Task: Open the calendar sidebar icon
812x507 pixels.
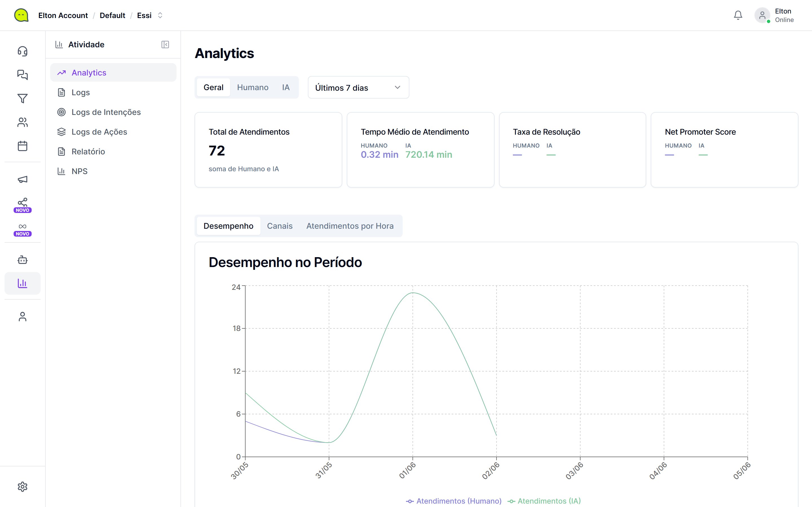Action: coord(23,146)
